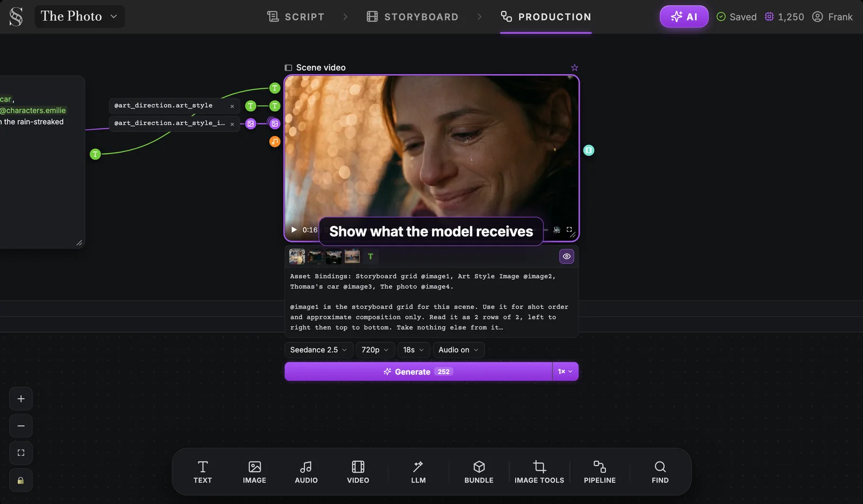The image size is (863, 504).
Task: Open the Audio on dropdown
Action: coord(458,350)
